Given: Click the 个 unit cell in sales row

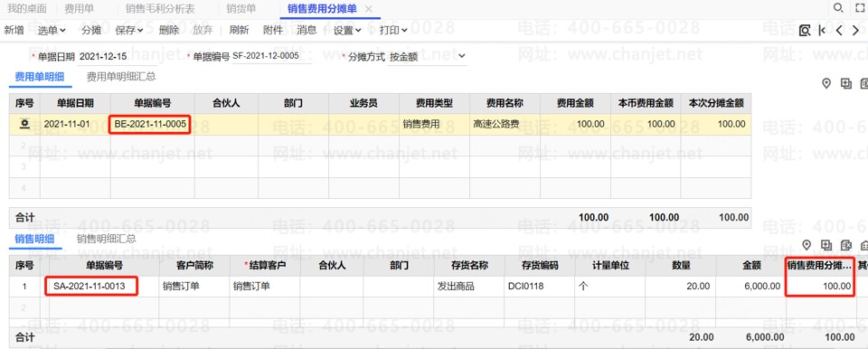Looking at the screenshot, I should 610,287.
